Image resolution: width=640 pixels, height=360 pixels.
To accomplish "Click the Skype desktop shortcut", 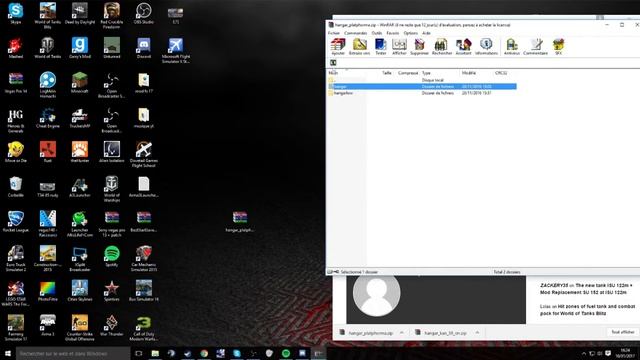I will pyautogui.click(x=16, y=13).
